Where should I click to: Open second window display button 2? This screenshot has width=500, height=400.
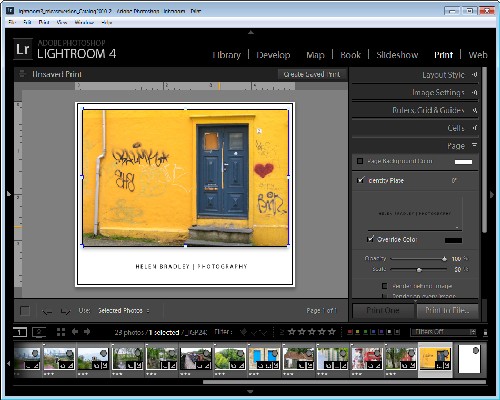pyautogui.click(x=39, y=332)
